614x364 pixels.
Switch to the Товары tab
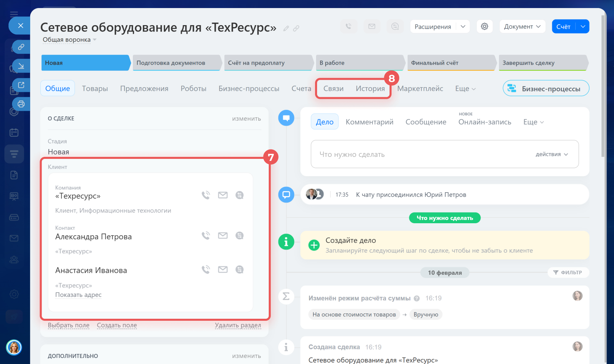click(x=95, y=88)
